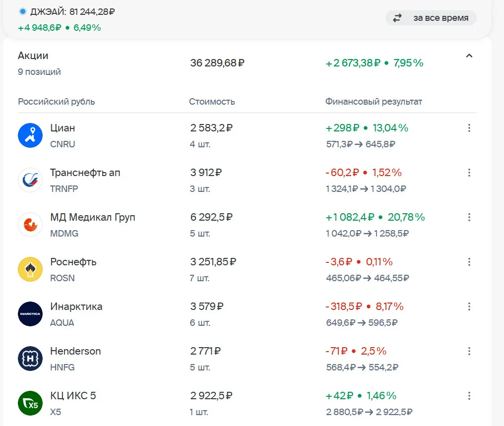504x426 pixels.
Task: Click the Циан value 2 583,2 ₽
Action: [211, 128]
